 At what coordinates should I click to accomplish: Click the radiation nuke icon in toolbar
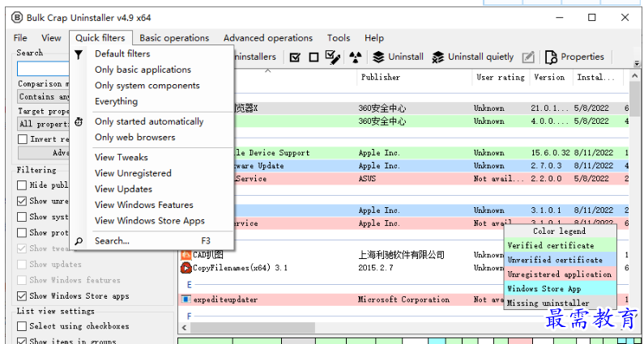tap(355, 57)
